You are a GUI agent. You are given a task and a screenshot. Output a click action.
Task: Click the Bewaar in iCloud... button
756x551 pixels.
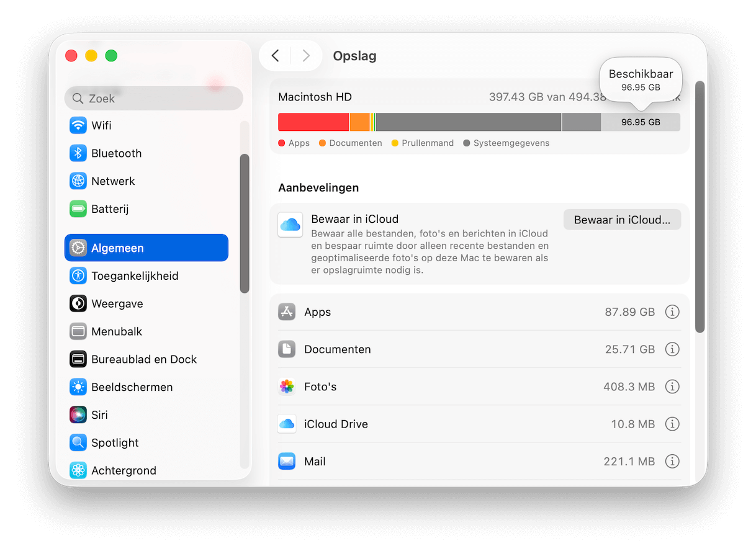click(x=622, y=220)
